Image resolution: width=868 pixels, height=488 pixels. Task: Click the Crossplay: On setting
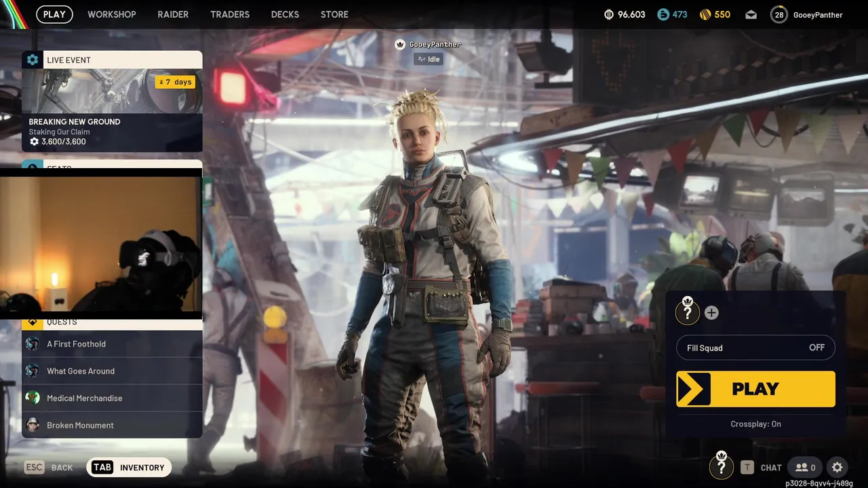point(755,424)
